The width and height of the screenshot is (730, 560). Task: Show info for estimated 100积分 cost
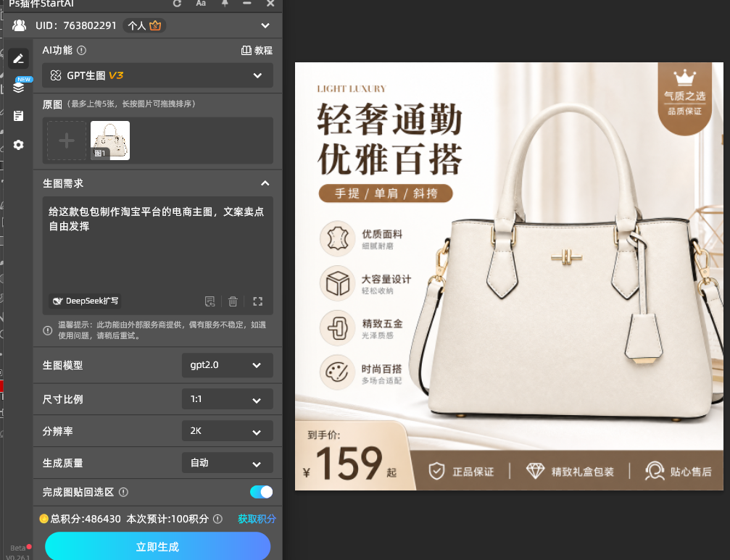click(217, 519)
